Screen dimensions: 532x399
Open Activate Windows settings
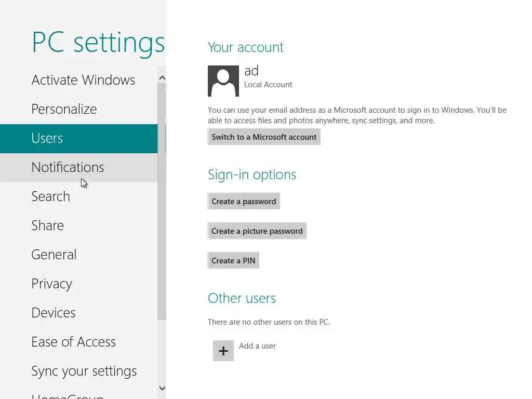click(79, 80)
